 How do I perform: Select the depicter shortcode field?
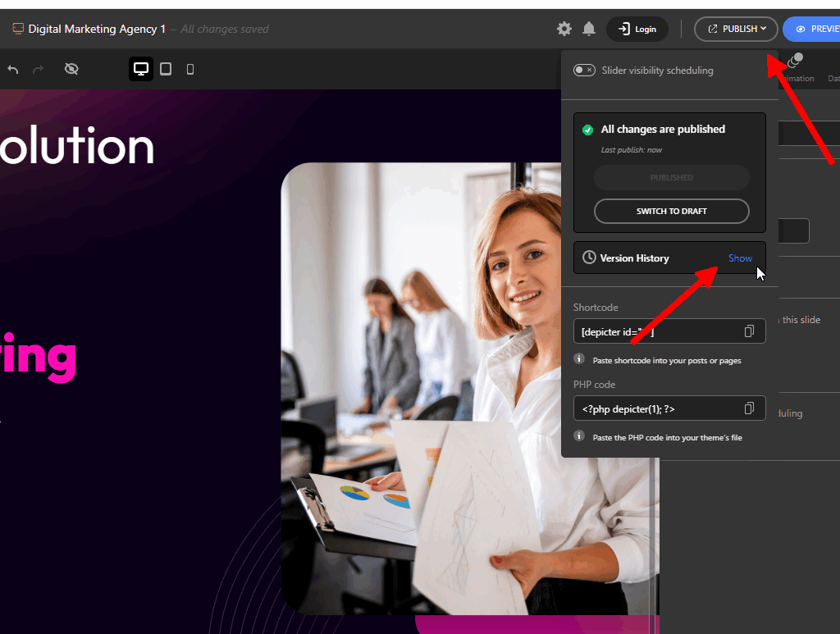coord(669,331)
